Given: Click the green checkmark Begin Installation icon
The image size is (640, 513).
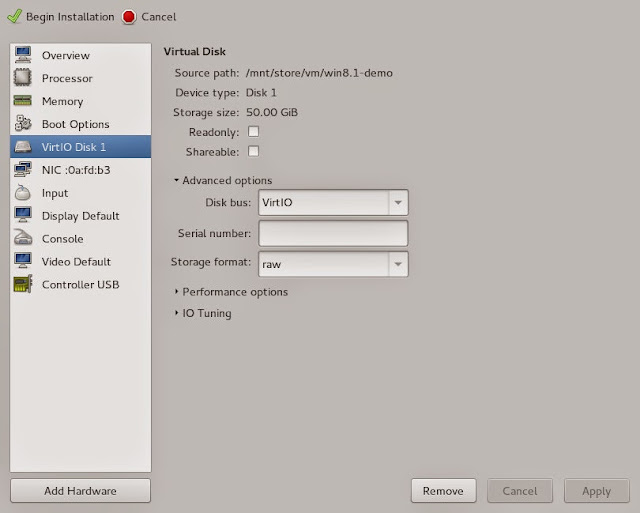Looking at the screenshot, I should [15, 16].
